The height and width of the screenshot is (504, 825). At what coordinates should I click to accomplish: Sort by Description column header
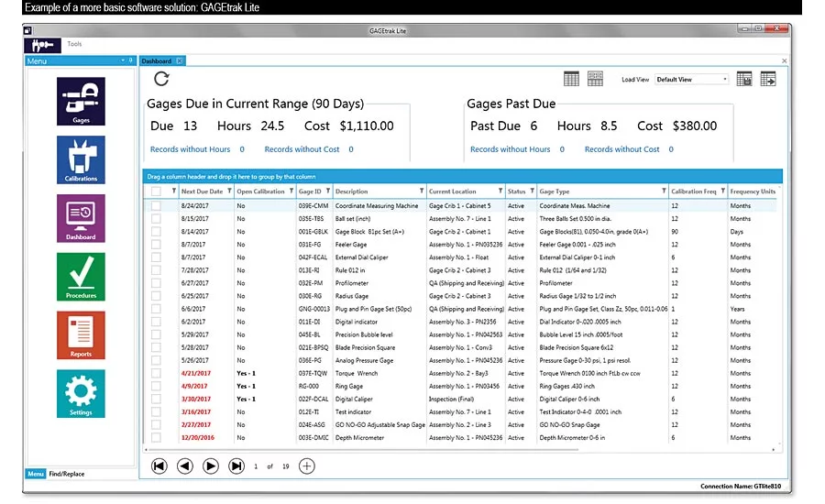pos(351,192)
